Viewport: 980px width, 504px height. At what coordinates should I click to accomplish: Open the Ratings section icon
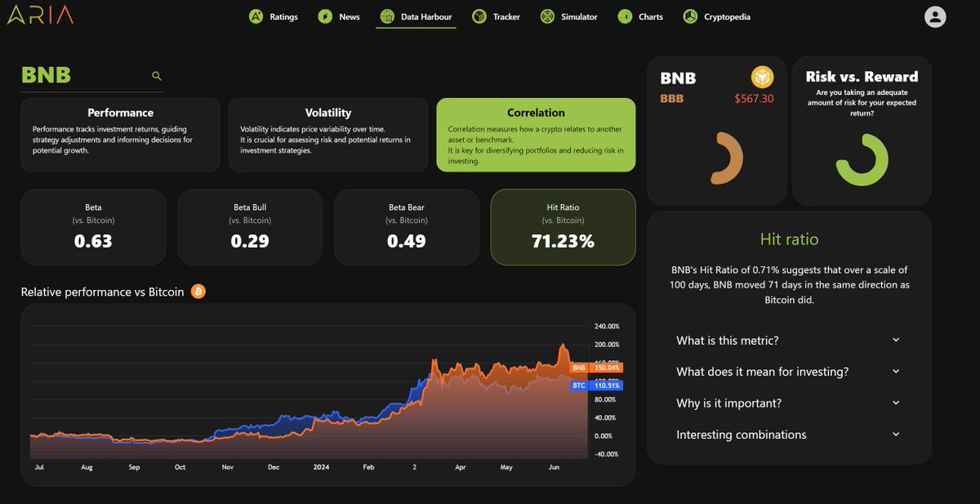coord(256,16)
